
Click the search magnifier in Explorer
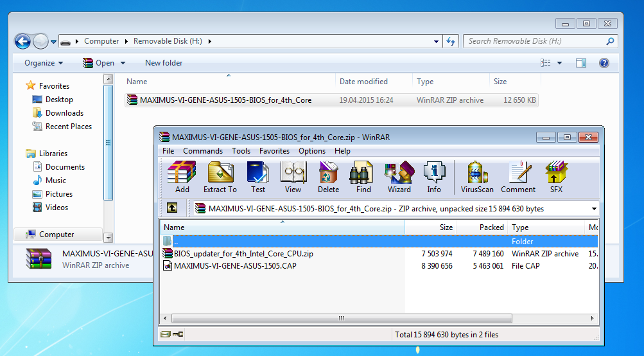click(611, 41)
